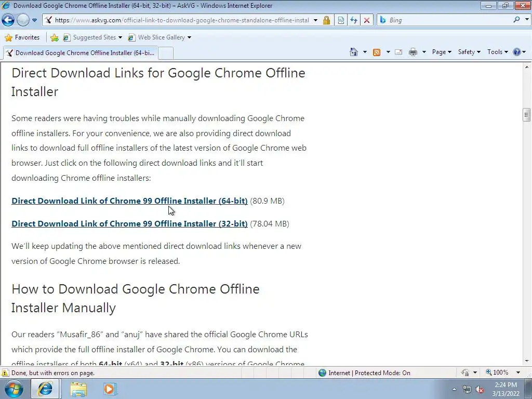The image size is (532, 399).
Task: Click the page errors warning icon
Action: pyautogui.click(x=5, y=373)
